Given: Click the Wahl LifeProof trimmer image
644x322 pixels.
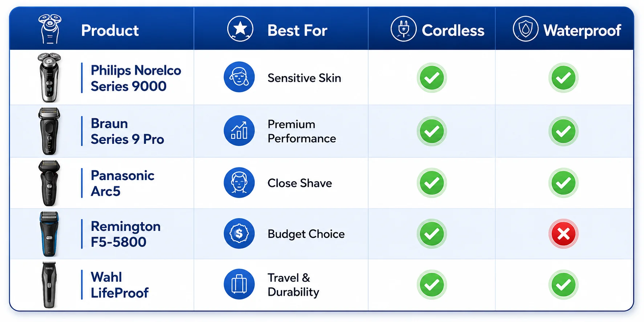Looking at the screenshot, I should [x=49, y=285].
